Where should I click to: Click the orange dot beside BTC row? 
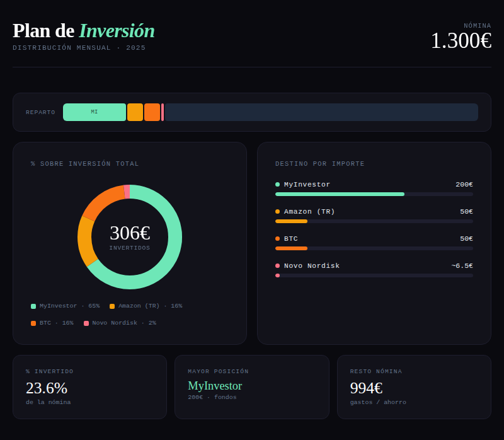pos(277,238)
